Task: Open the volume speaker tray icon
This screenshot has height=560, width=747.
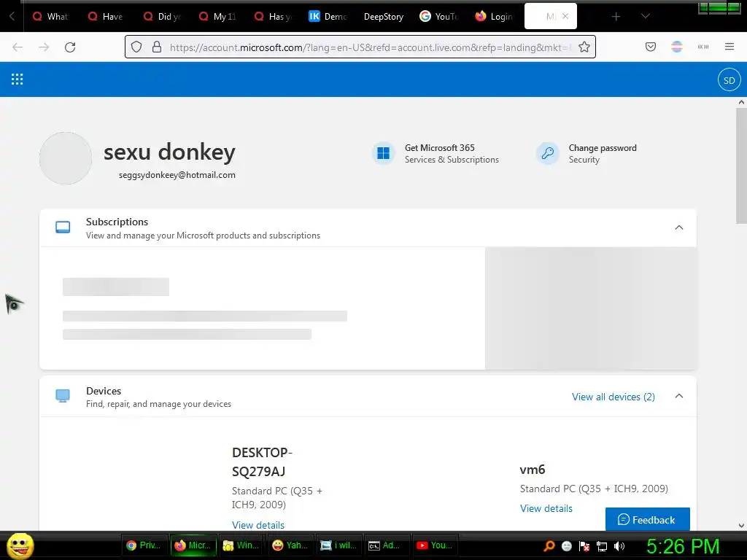Action: (x=619, y=545)
